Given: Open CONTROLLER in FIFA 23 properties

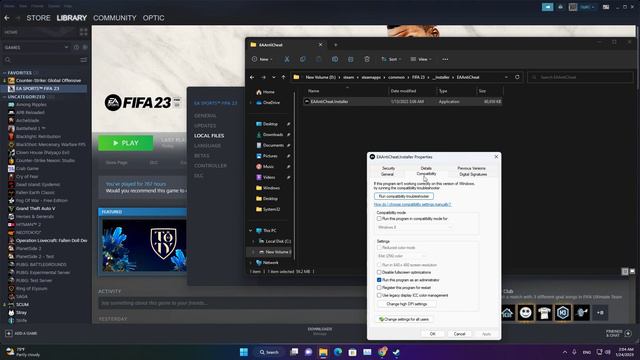Looking at the screenshot, I should point(210,166).
